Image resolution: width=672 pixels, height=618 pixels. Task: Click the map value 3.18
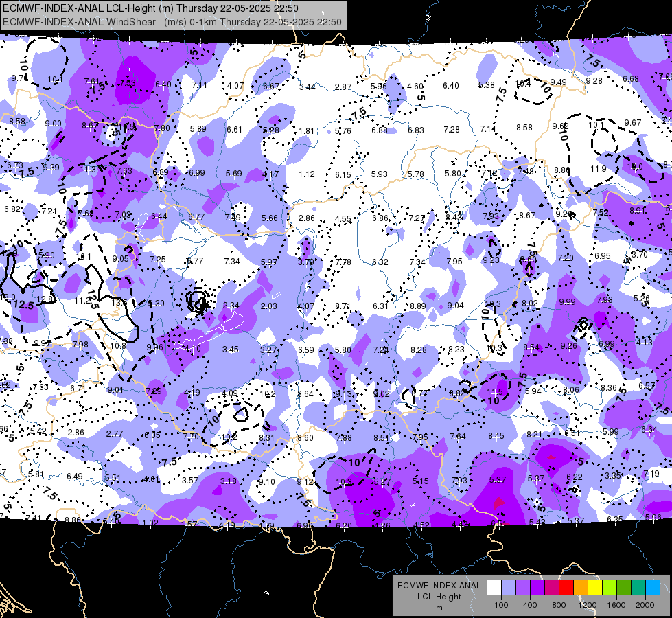coord(229,481)
